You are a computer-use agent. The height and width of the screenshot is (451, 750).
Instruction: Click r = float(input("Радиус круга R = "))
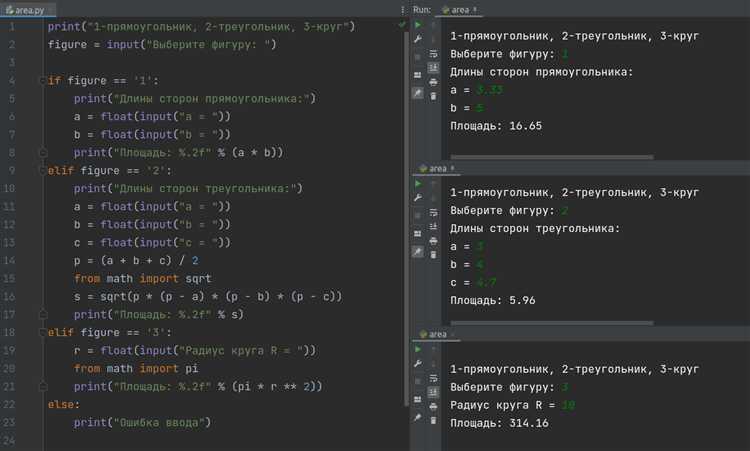[x=195, y=351]
